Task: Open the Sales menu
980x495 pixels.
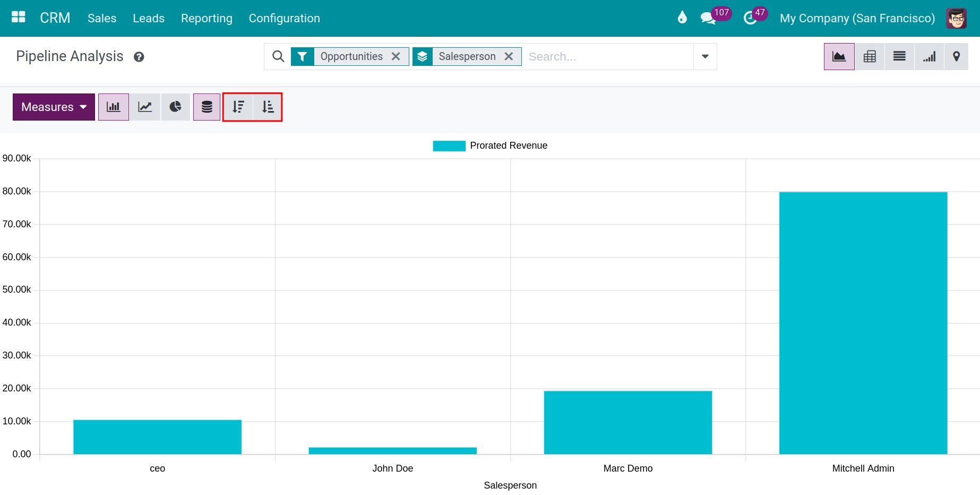Action: pos(102,18)
